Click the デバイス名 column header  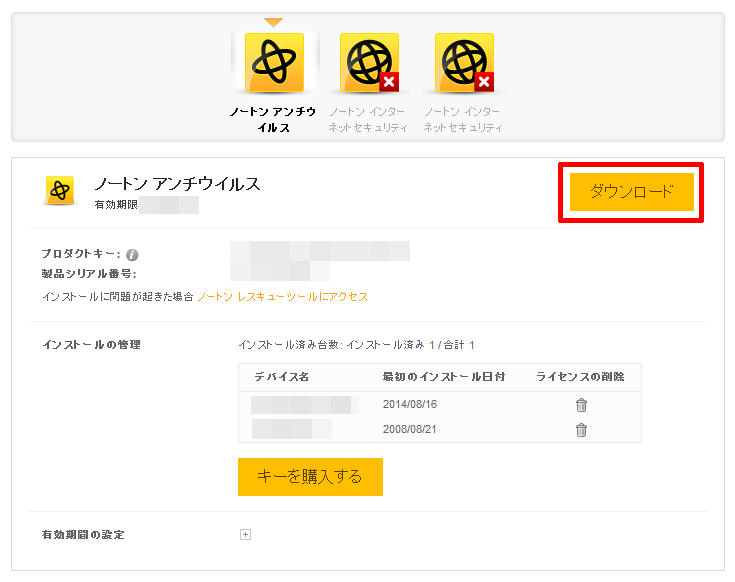[x=281, y=377]
